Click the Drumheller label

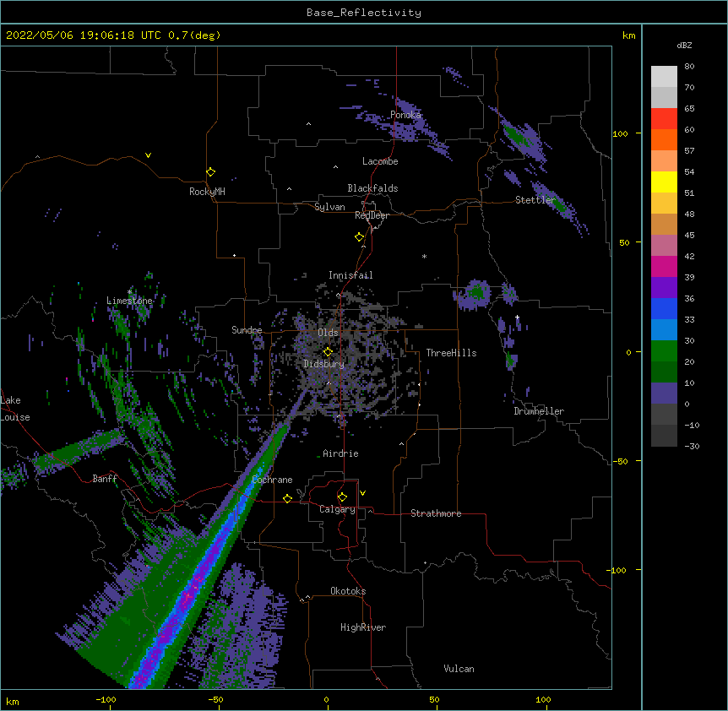[x=539, y=411]
